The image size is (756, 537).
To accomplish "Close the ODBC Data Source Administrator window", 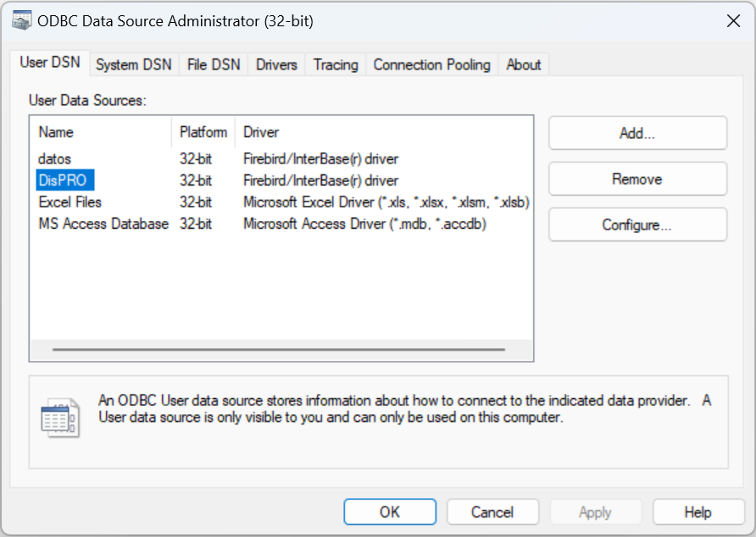I will coord(733,21).
